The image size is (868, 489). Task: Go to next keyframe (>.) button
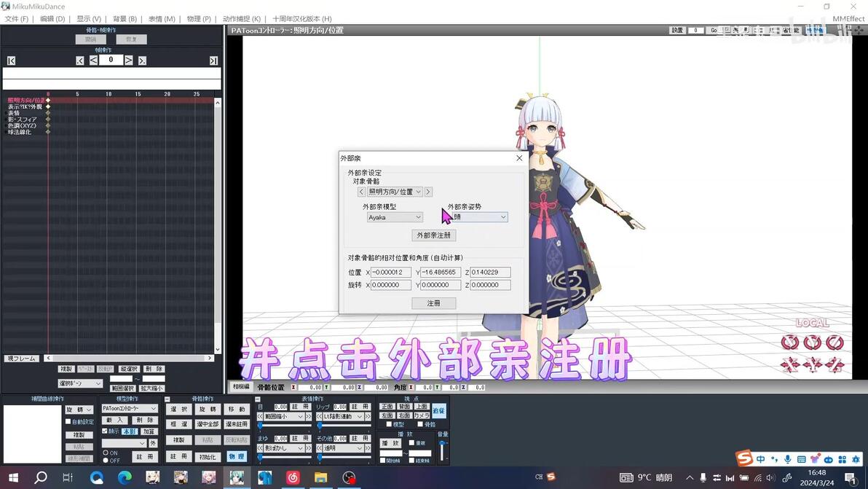(142, 60)
